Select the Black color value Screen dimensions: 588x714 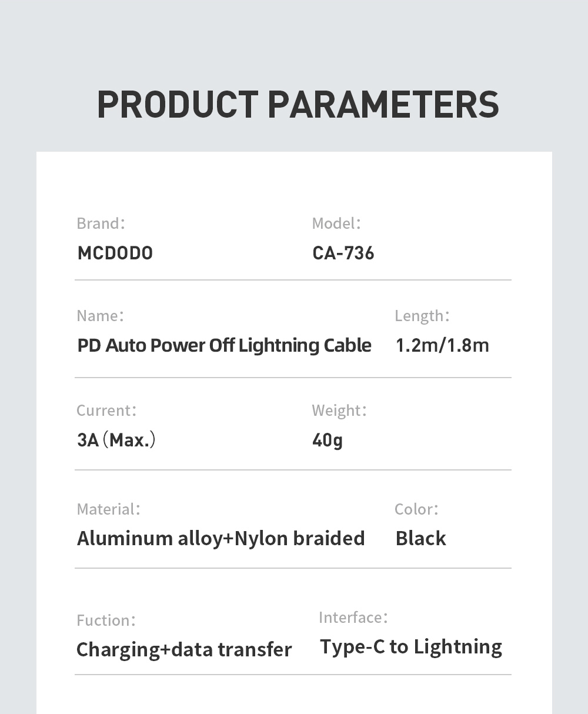(x=421, y=538)
